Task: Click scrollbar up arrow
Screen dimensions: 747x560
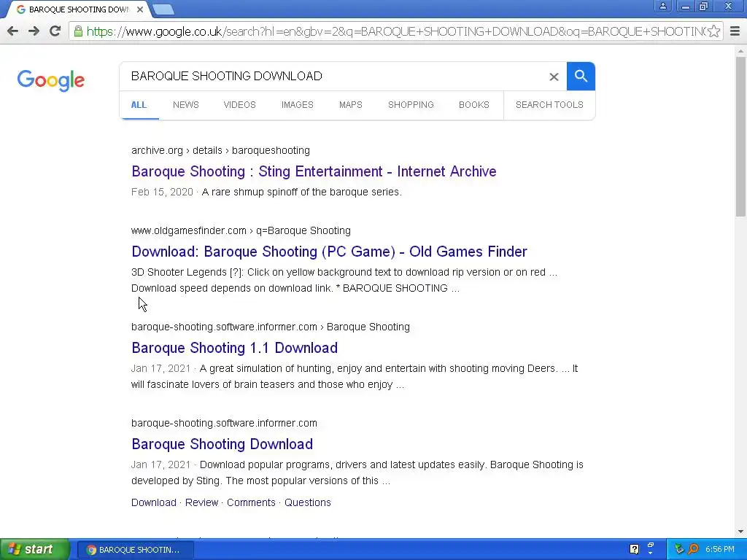Action: pyautogui.click(x=740, y=50)
